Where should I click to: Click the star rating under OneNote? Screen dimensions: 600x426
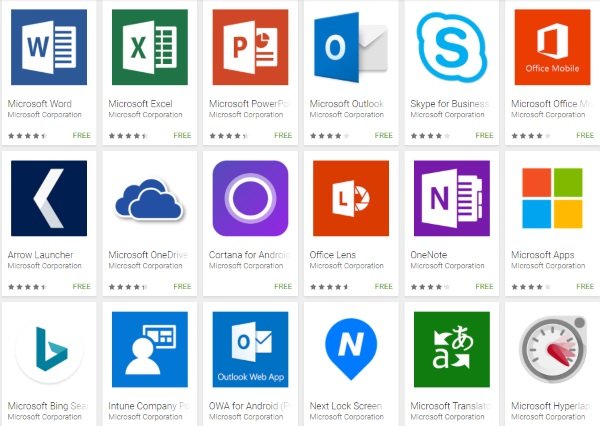click(x=430, y=287)
